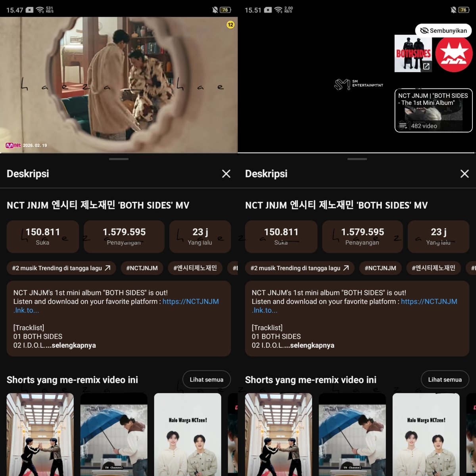Tap the video progress bar in right screenshot
The width and height of the screenshot is (476, 476).
pos(357,153)
